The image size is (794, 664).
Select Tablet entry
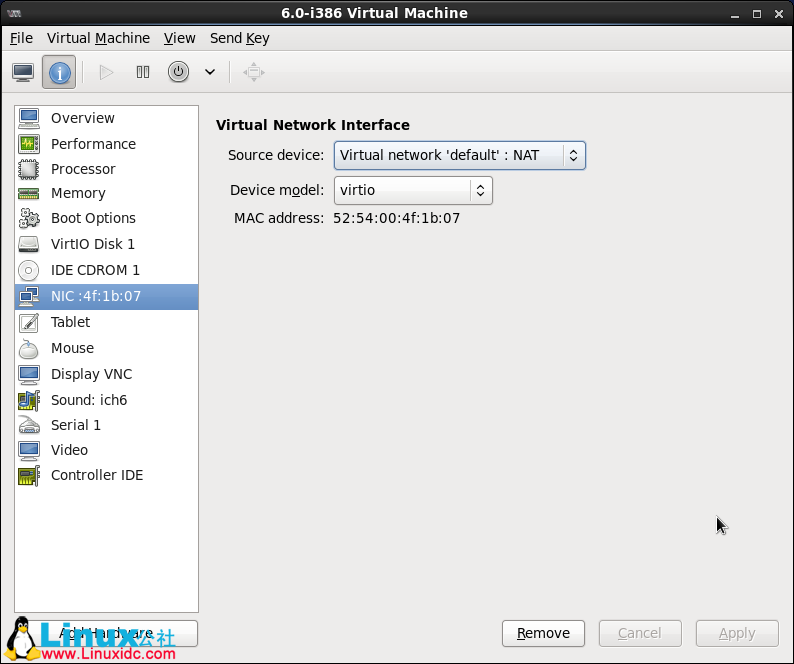tap(106, 322)
